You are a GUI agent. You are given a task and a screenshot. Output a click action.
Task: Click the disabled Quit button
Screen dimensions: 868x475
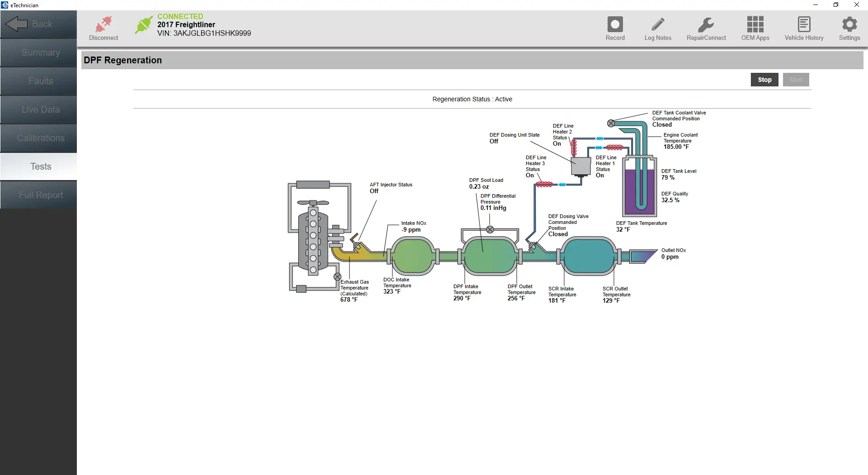tap(796, 79)
